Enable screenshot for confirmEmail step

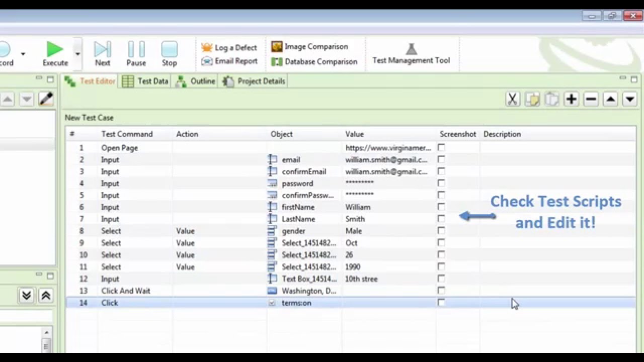point(441,171)
